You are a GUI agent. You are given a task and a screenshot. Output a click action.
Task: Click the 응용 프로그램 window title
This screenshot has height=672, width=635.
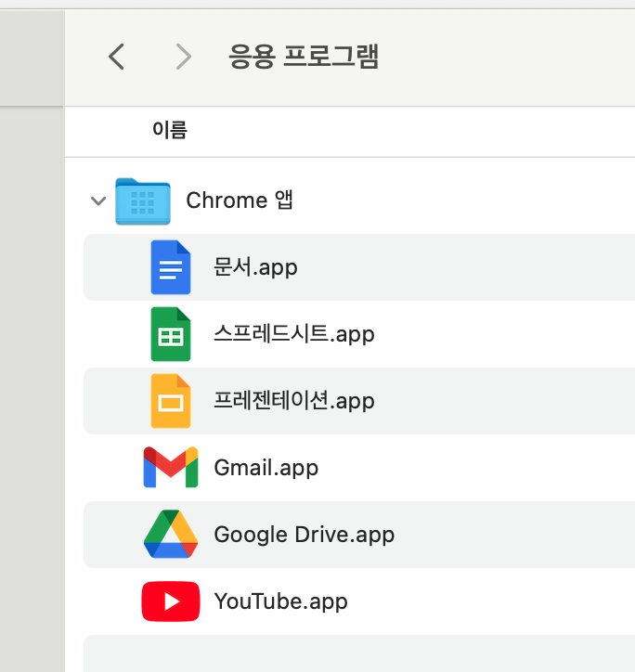304,56
